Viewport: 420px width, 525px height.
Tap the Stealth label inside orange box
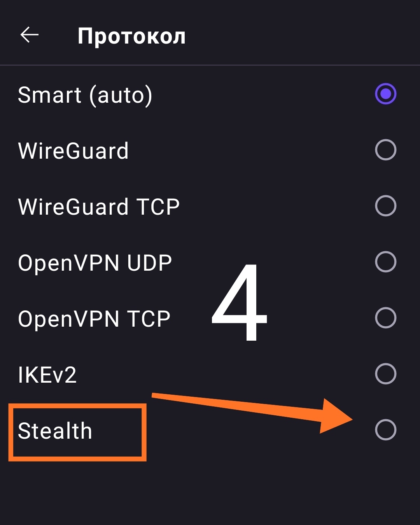(55, 431)
